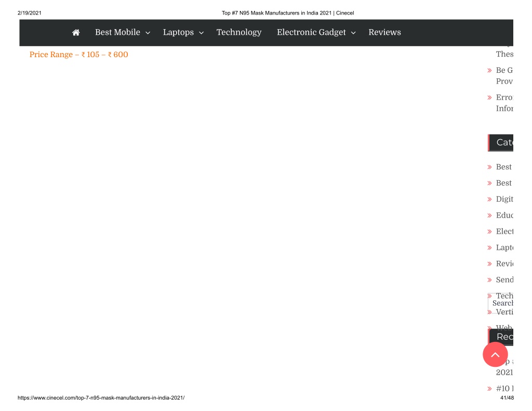Open the 'Be G' sidebar post link
The image size is (532, 411).
point(504,76)
